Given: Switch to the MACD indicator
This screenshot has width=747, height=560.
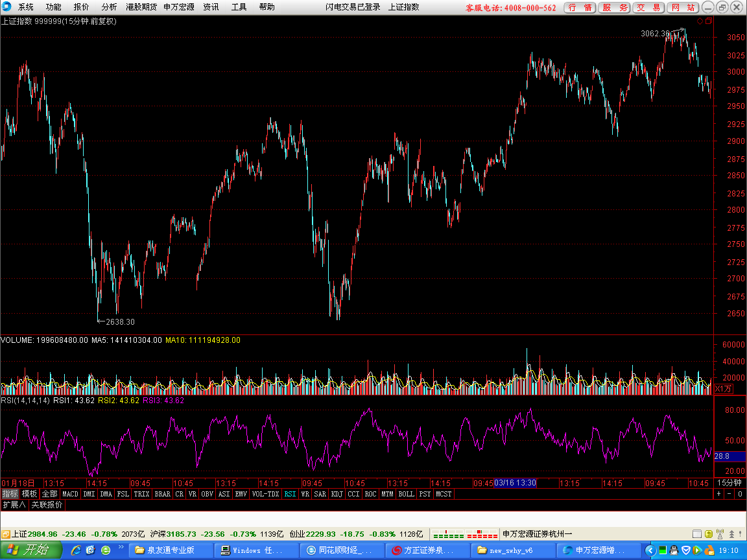Looking at the screenshot, I should coord(70,494).
